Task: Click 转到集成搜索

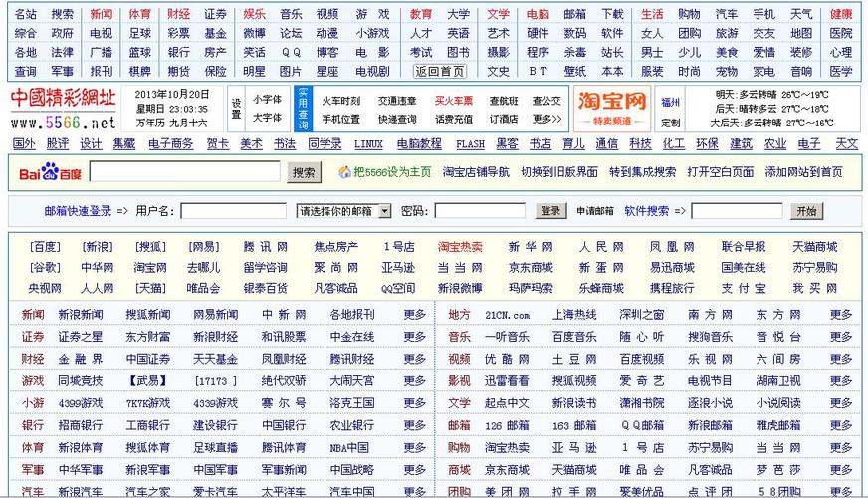Action: pos(643,172)
